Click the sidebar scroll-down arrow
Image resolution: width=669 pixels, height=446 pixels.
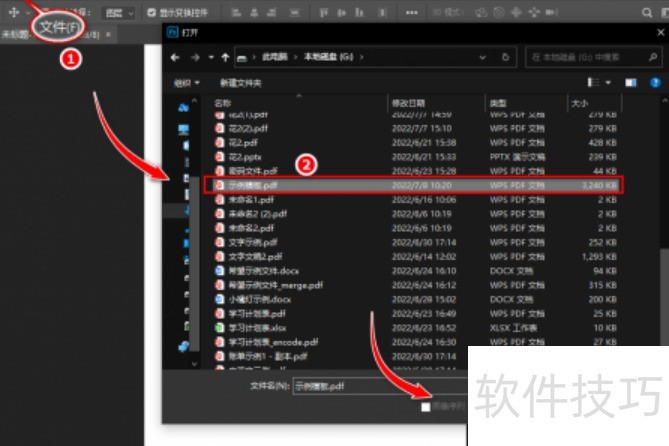click(194, 364)
